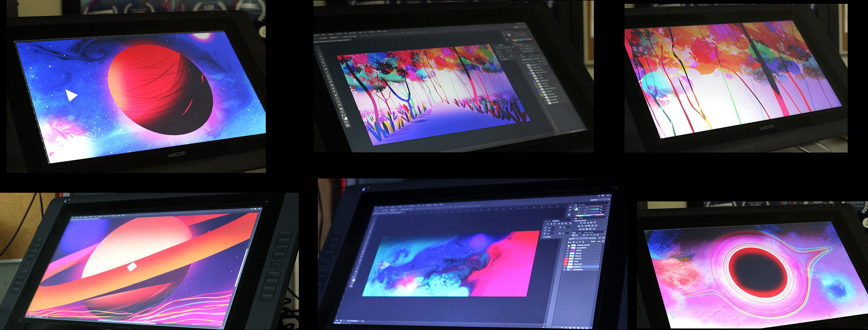Viewport: 868px width, 330px height.
Task: Click the spectrum ramp in nebula Photoshop color panel
Action: [x=590, y=215]
